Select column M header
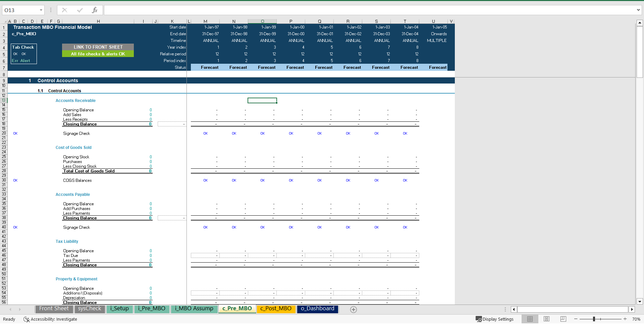The width and height of the screenshot is (644, 324). [205, 21]
